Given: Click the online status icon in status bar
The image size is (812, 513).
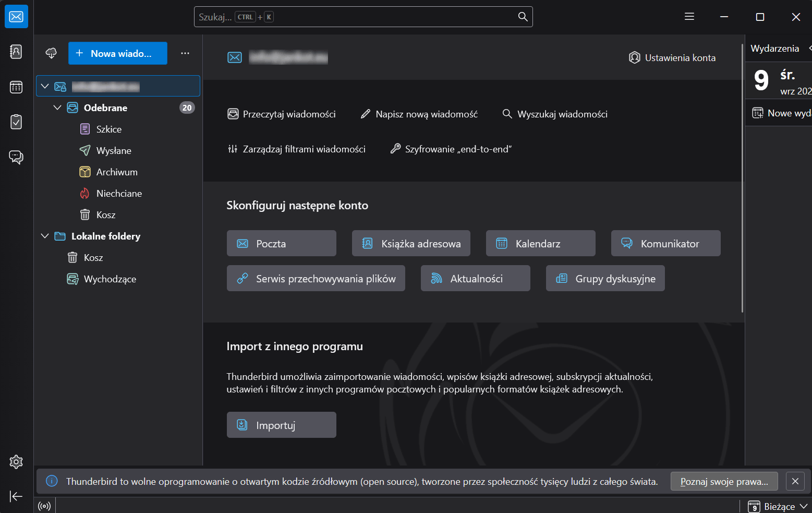Looking at the screenshot, I should coord(45,506).
